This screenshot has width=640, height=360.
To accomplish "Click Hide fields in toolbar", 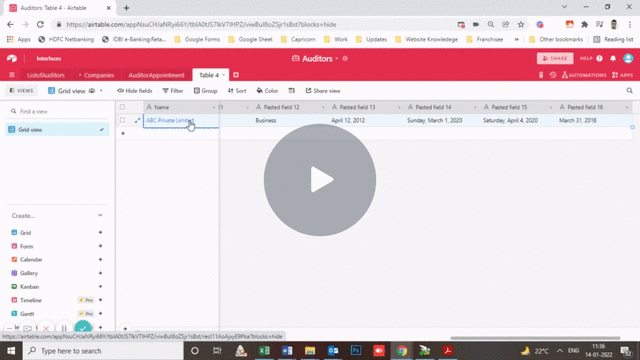I will click(135, 91).
